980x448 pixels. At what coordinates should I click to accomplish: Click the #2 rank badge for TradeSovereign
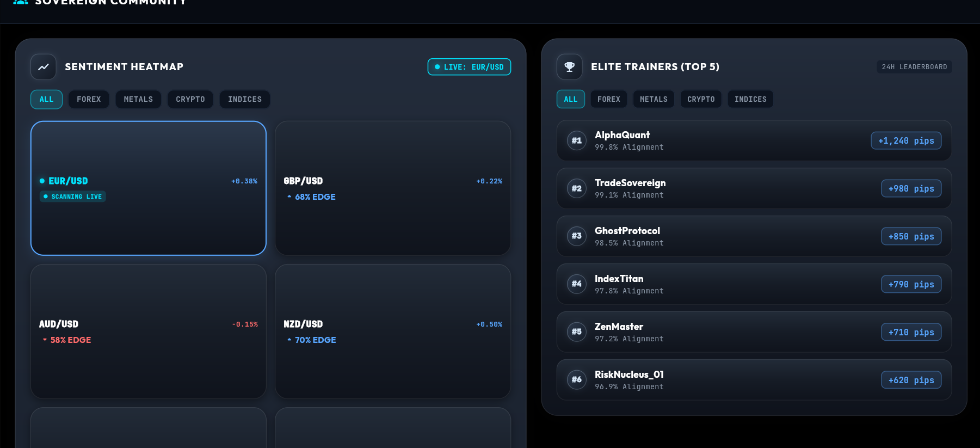577,188
